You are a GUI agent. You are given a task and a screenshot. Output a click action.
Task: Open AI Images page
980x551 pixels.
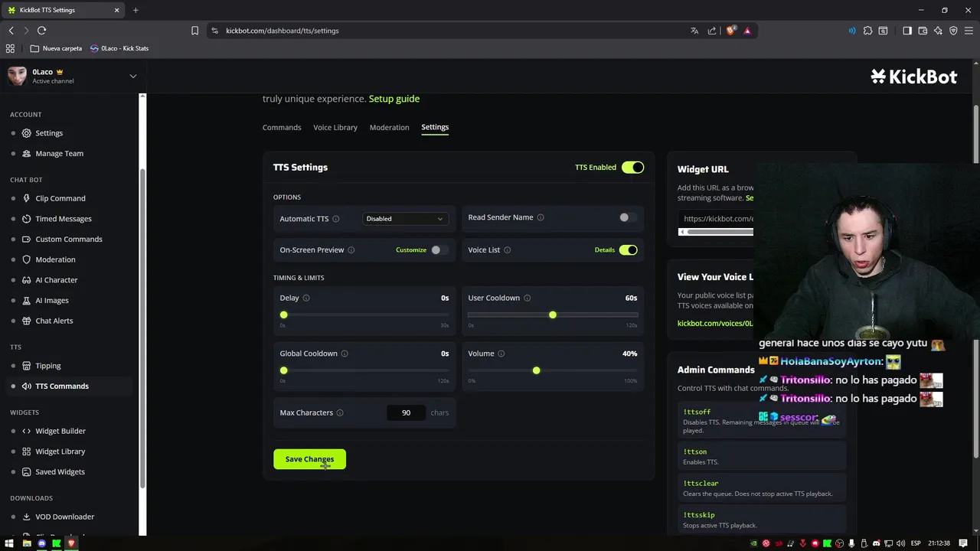point(51,300)
